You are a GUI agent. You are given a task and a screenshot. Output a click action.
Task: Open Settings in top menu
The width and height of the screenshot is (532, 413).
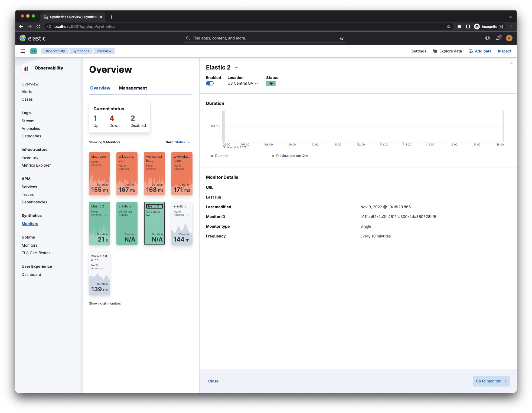[x=419, y=51]
